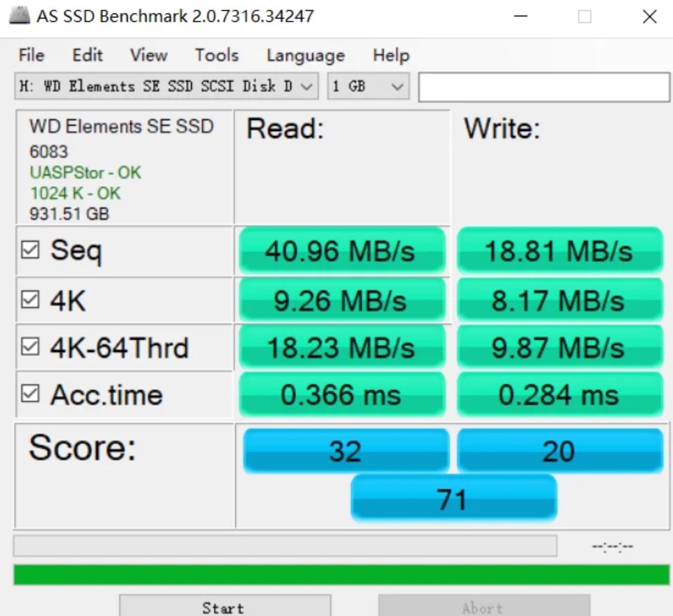Screen dimensions: 673x616
Task: Click the Abort button
Action: coord(483,606)
